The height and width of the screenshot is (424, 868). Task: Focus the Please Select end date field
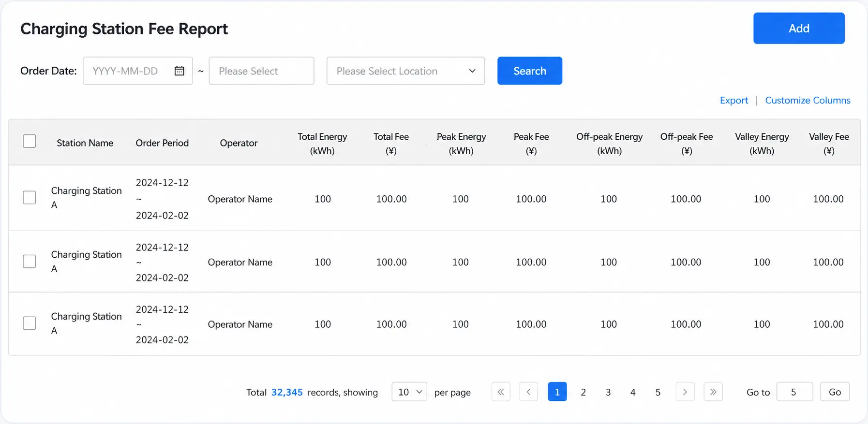pyautogui.click(x=261, y=71)
